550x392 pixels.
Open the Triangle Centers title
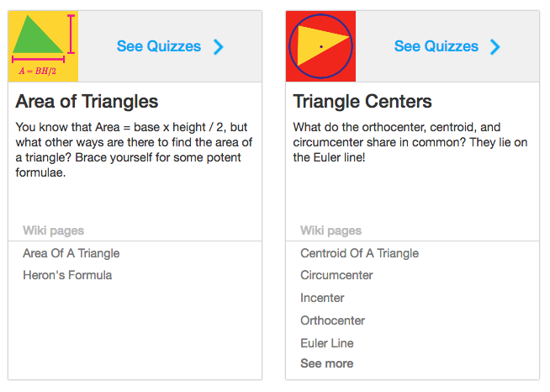[362, 102]
